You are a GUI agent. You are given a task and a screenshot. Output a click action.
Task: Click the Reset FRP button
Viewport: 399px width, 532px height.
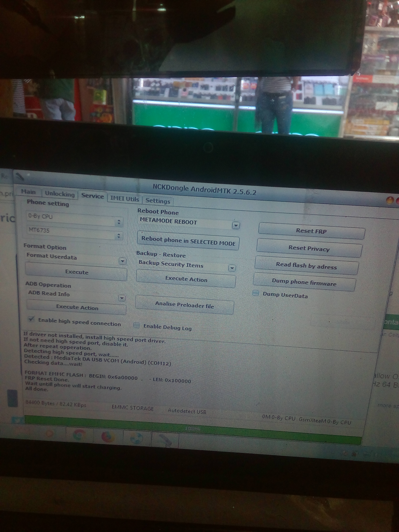click(x=311, y=231)
